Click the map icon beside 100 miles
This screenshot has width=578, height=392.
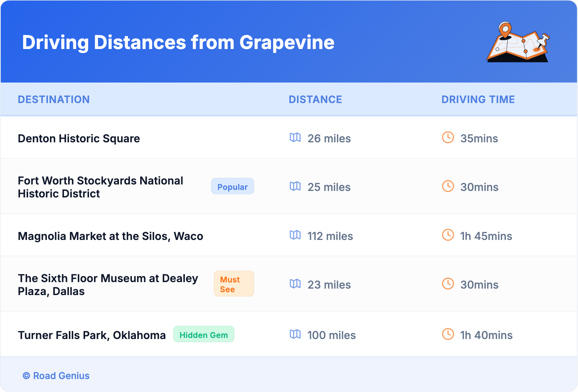(295, 334)
